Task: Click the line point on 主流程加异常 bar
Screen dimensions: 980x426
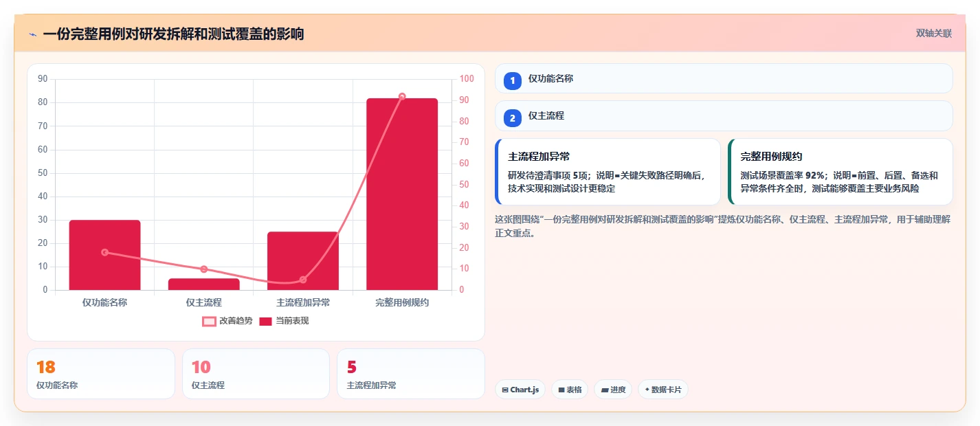Action: click(x=303, y=280)
